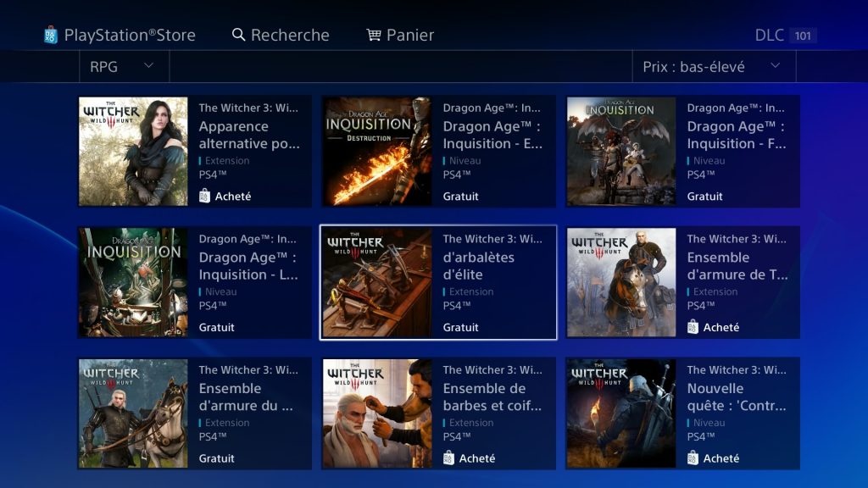This screenshot has height=488, width=868.
Task: Open Witcher 3 Temerian armor horse thumbnail
Action: [621, 282]
